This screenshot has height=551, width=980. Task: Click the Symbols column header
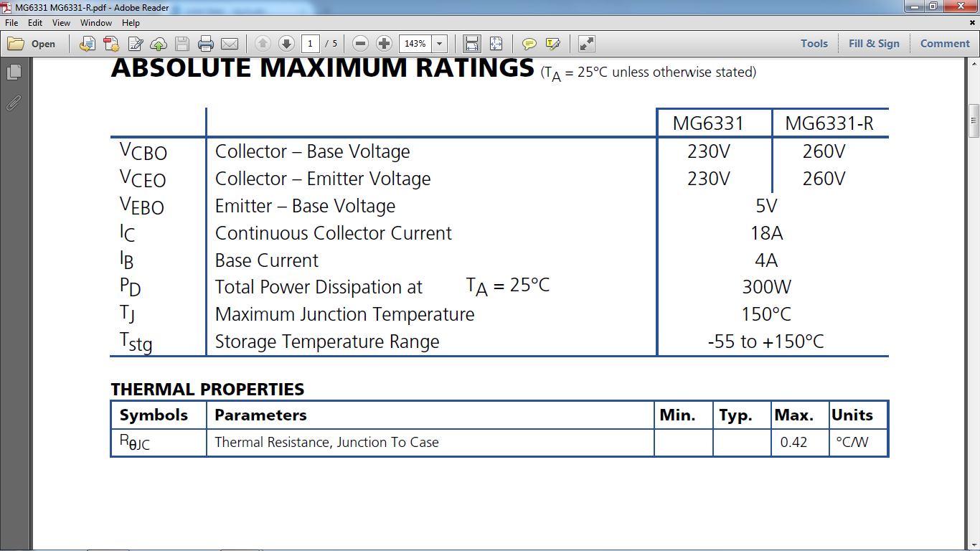(154, 415)
